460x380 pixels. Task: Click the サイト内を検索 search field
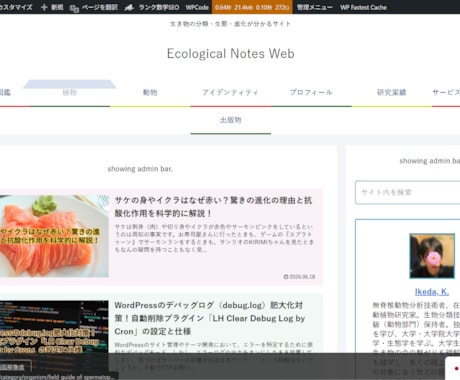[407, 192]
